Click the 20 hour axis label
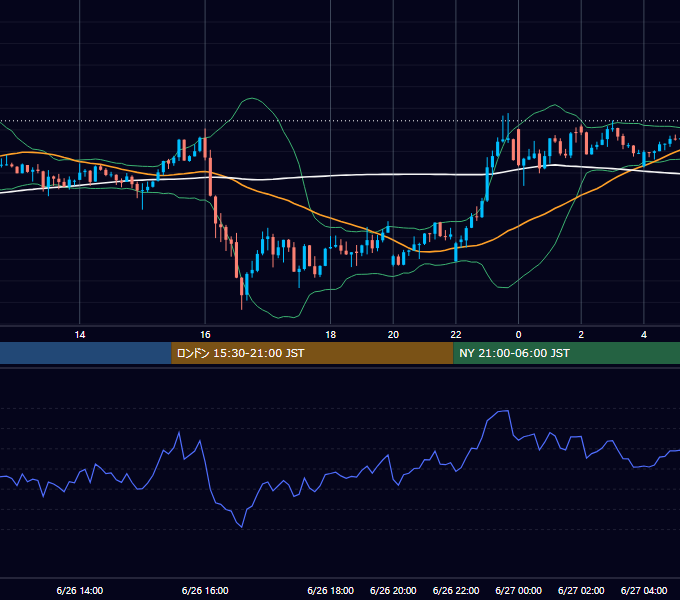 [x=393, y=335]
